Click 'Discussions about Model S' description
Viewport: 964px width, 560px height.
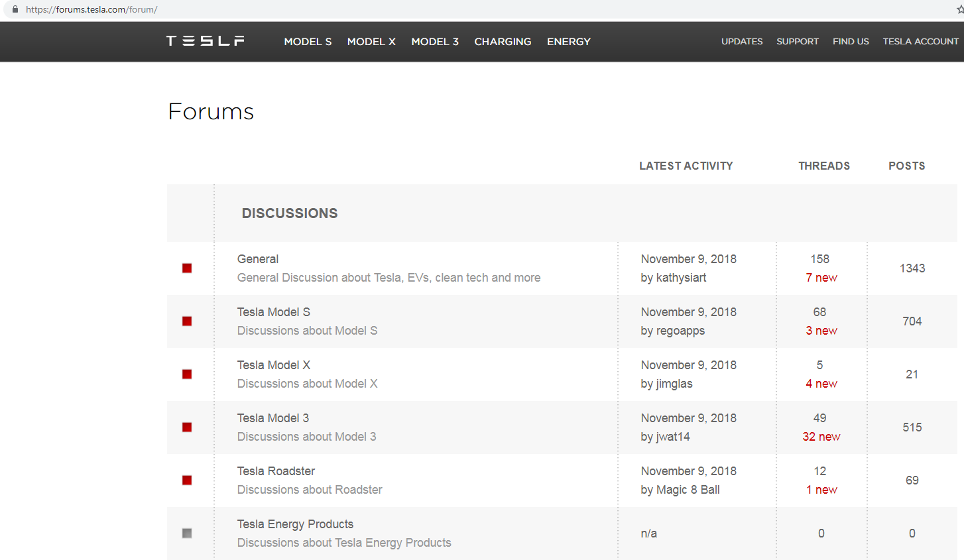pos(308,331)
